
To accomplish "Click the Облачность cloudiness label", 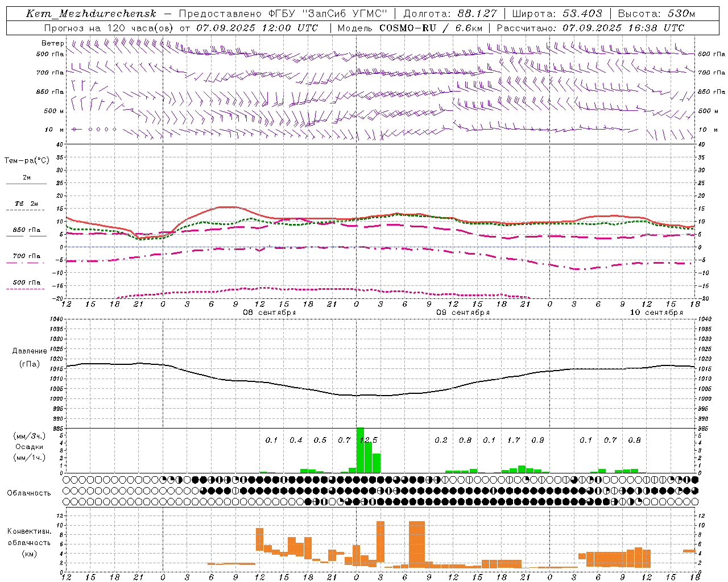I will pyautogui.click(x=29, y=493).
